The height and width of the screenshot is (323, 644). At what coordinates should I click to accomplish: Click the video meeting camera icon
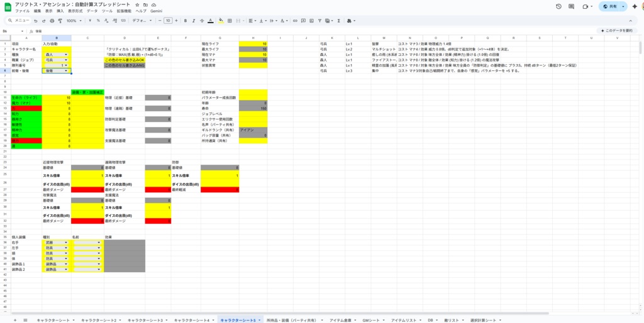pyautogui.click(x=586, y=6)
